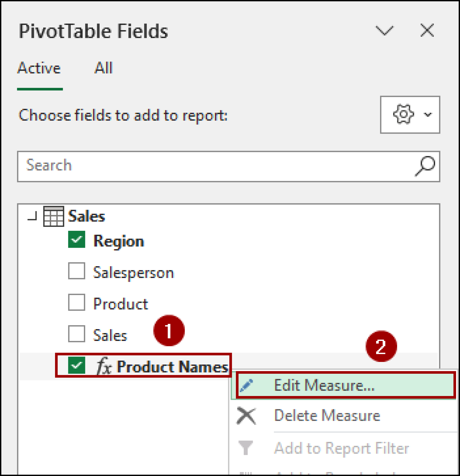This screenshot has height=476, width=460.
Task: Switch to the All tab
Action: [104, 68]
